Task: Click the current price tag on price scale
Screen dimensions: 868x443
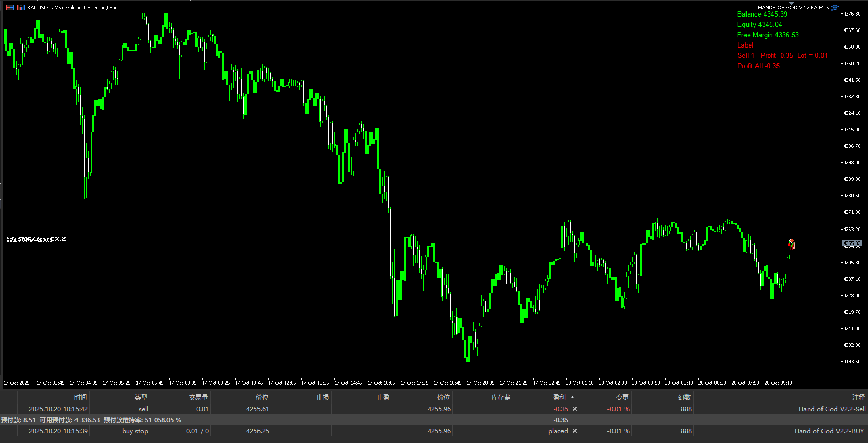Action: 851,243
